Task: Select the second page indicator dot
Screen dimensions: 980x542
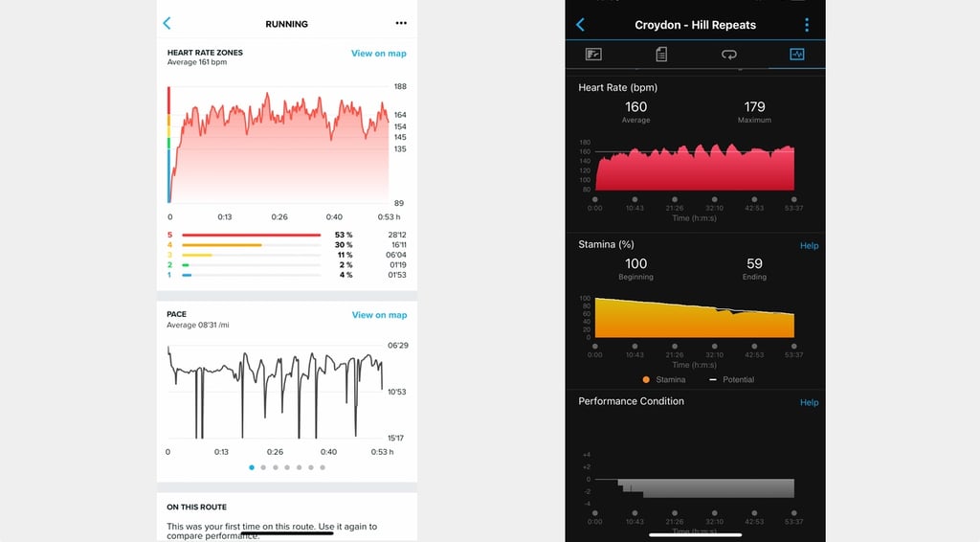Action: tap(263, 467)
